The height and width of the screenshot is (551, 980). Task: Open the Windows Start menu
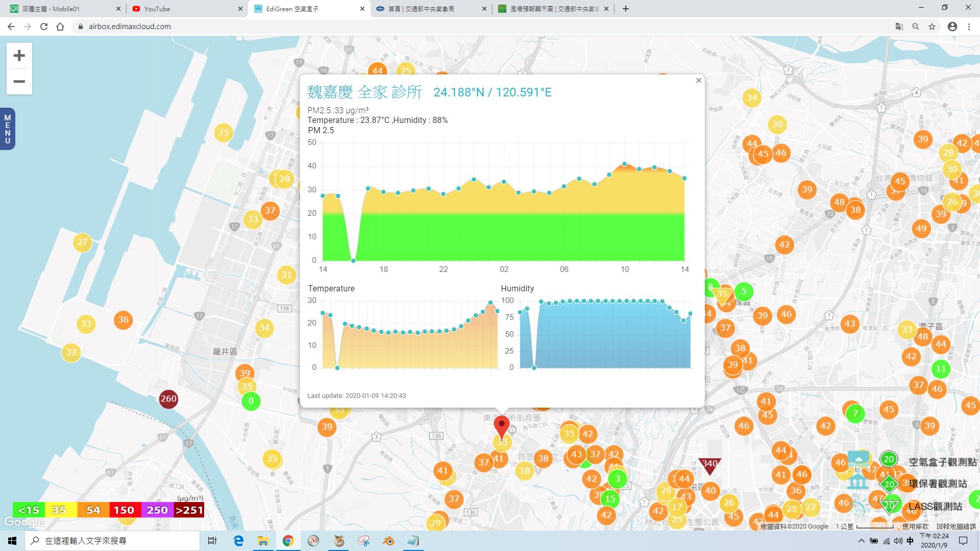click(12, 541)
